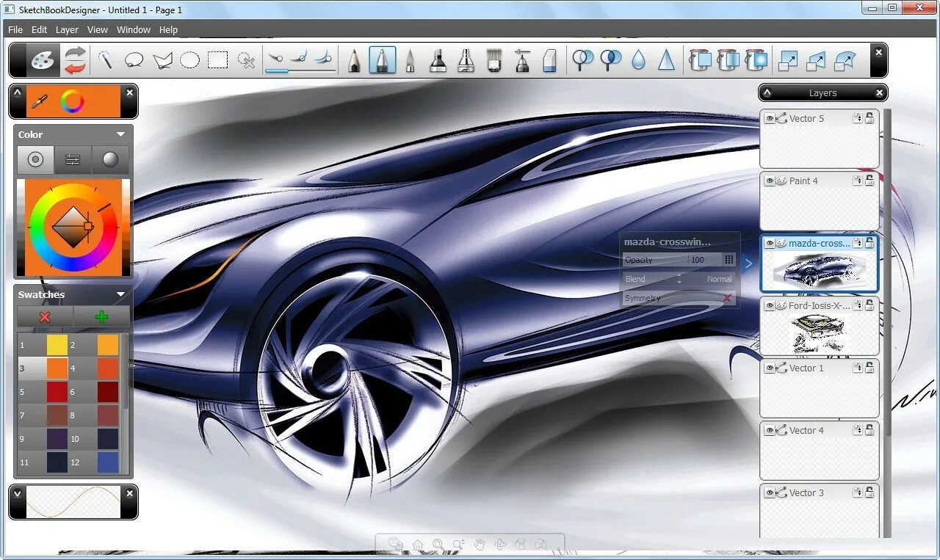Select the chisel marker tool
940x560 pixels.
(438, 60)
